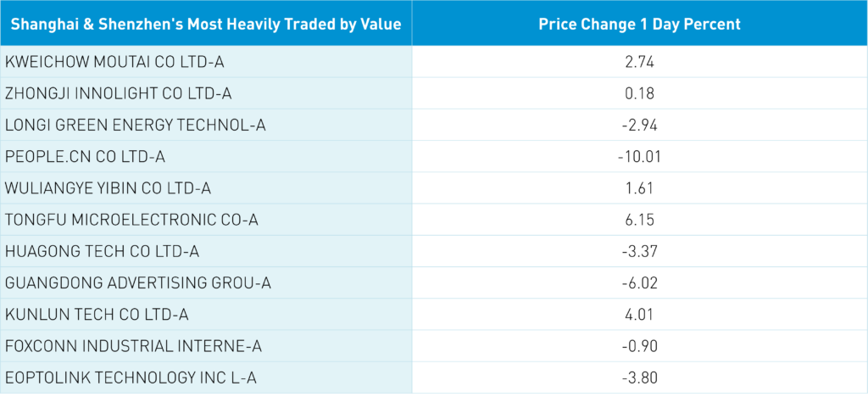Click the 2.74 price change value
Screen dimensions: 868x397
(x=639, y=62)
